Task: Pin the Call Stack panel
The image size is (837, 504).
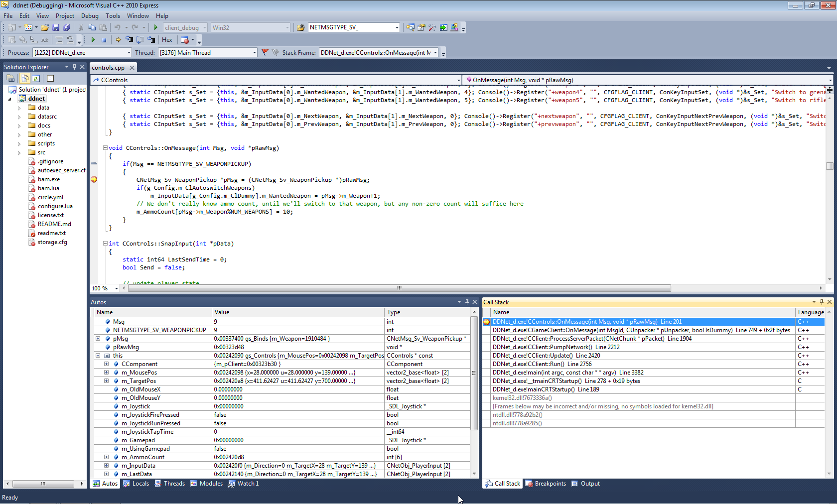Action: (822, 302)
